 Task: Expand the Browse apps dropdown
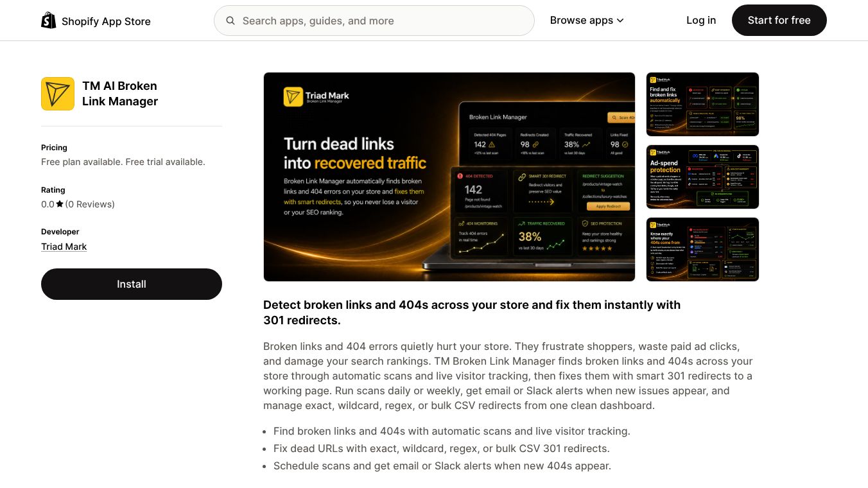point(587,21)
